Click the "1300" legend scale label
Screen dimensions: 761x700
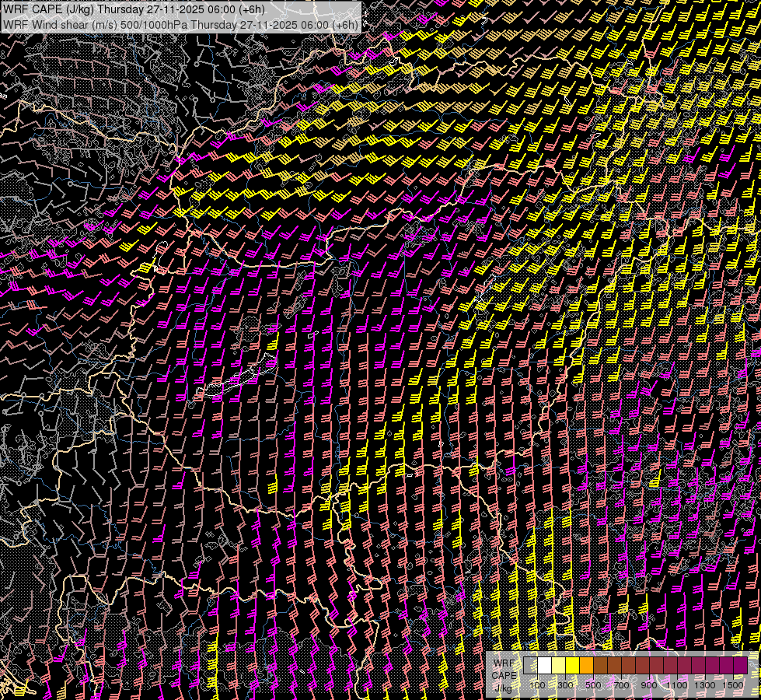(x=705, y=685)
